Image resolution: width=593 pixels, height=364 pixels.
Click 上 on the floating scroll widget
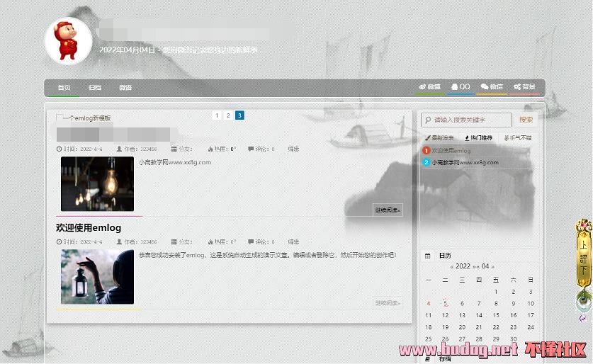[584, 246]
